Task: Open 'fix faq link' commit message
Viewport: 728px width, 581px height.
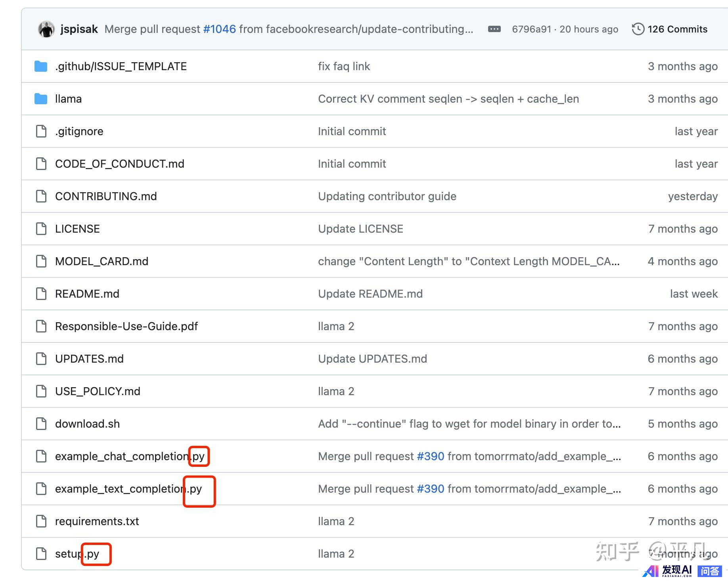Action: tap(344, 66)
